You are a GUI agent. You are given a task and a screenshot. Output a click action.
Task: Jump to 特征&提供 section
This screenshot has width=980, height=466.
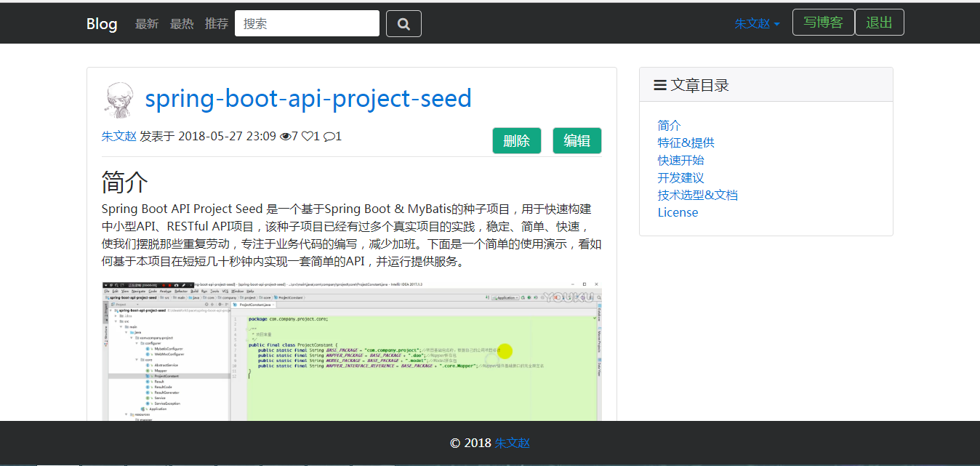686,142
